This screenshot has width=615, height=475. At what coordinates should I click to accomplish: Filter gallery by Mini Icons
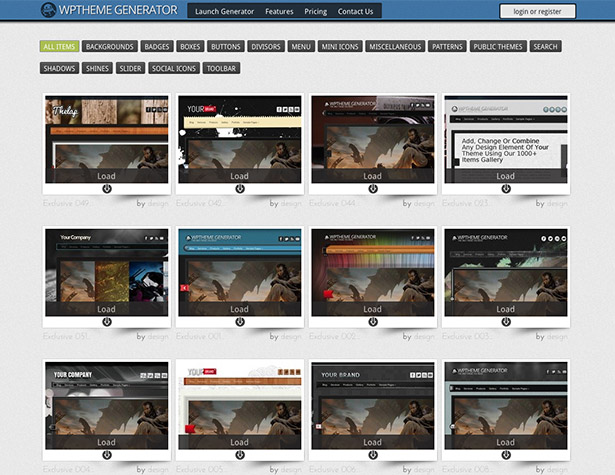click(x=340, y=46)
